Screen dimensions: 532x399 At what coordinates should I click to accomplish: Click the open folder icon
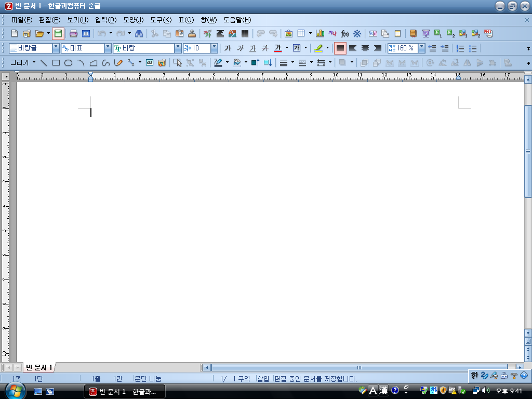(39, 33)
